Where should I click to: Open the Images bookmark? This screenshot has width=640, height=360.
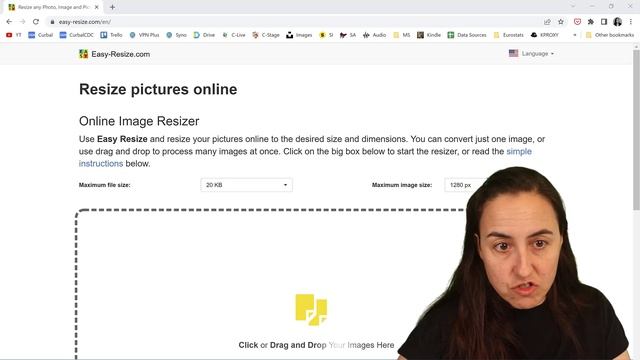pos(299,35)
